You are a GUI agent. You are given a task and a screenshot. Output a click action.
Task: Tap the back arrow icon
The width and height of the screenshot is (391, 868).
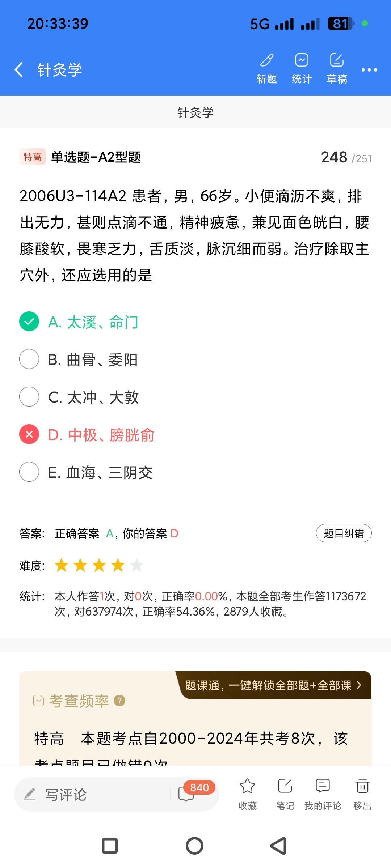(19, 69)
